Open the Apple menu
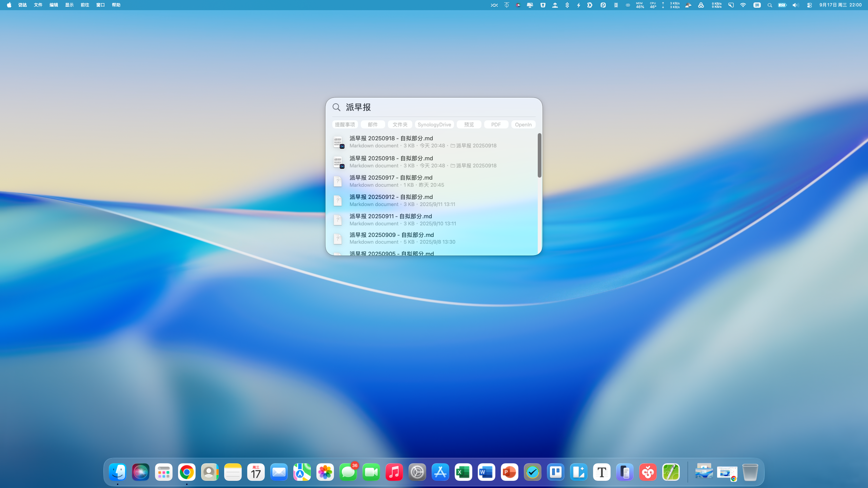This screenshot has height=488, width=868. click(x=9, y=5)
